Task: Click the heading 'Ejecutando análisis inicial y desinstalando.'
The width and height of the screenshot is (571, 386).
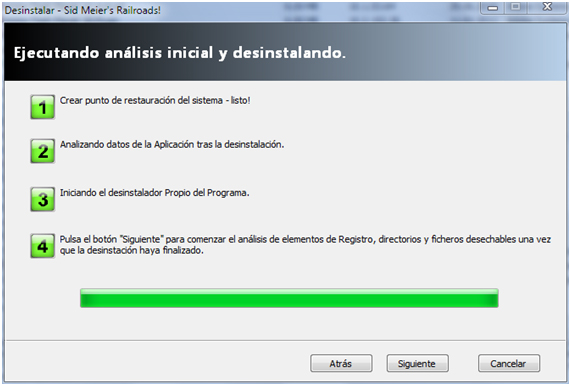Action: tap(180, 53)
